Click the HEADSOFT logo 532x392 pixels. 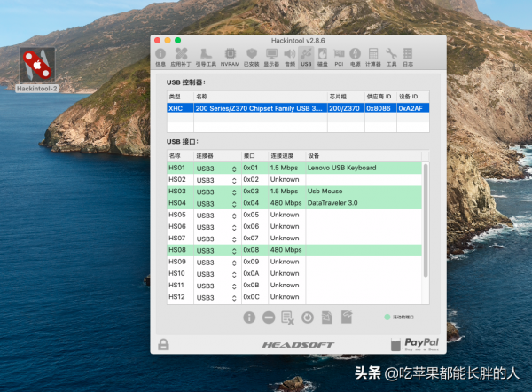point(298,345)
